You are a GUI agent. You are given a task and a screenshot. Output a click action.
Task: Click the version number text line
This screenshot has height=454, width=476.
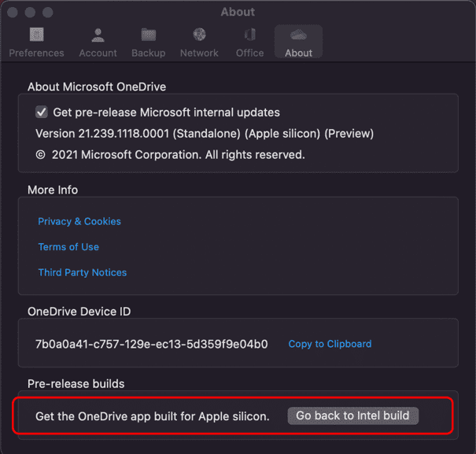(x=205, y=134)
